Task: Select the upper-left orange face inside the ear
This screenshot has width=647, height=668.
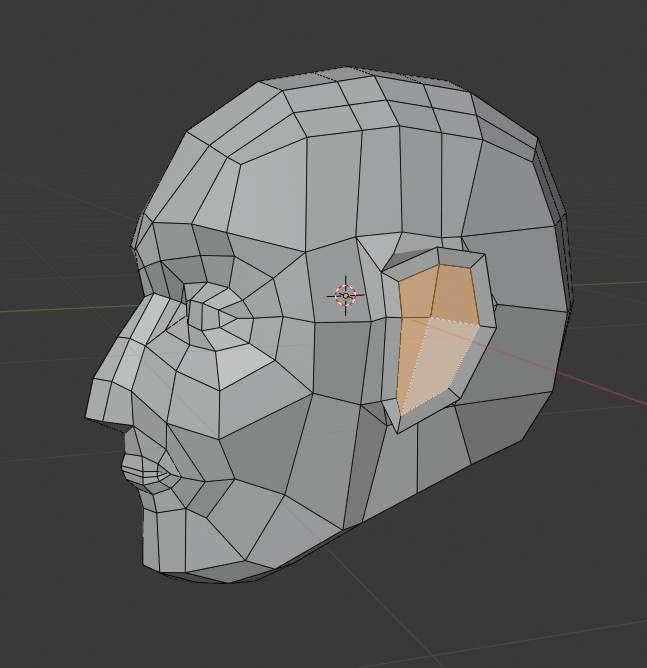Action: [417, 294]
